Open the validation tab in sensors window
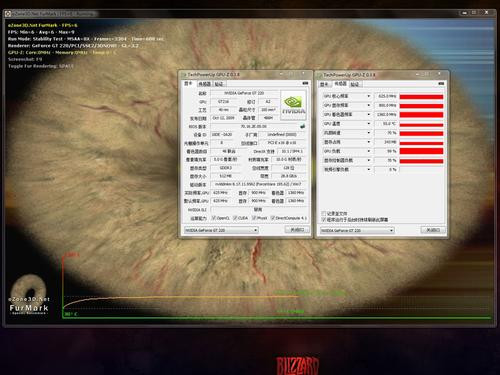 pyautogui.click(x=355, y=84)
